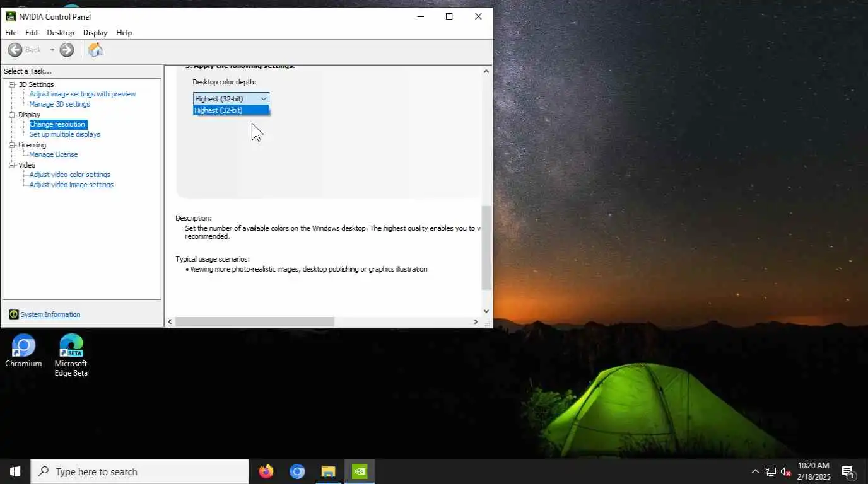Open Firefox from the taskbar

click(266, 471)
